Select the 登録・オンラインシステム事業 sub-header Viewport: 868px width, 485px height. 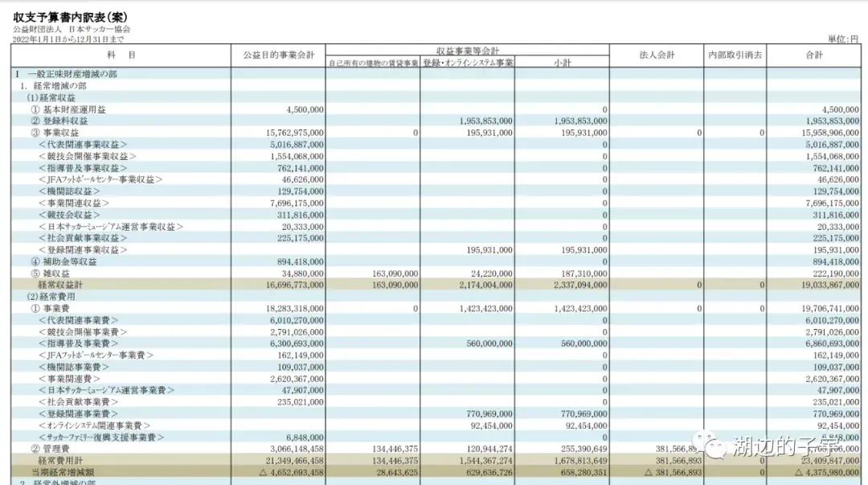tap(467, 62)
